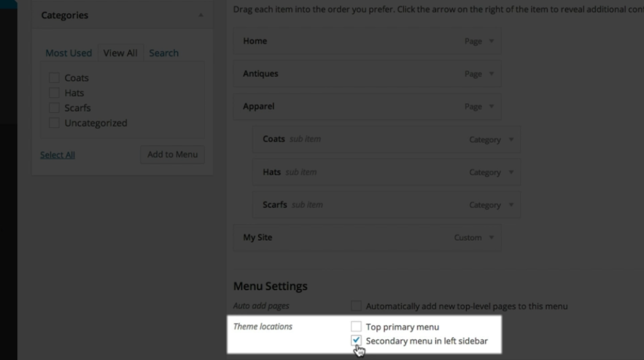Expand the Hats sub item arrow

coord(511,173)
